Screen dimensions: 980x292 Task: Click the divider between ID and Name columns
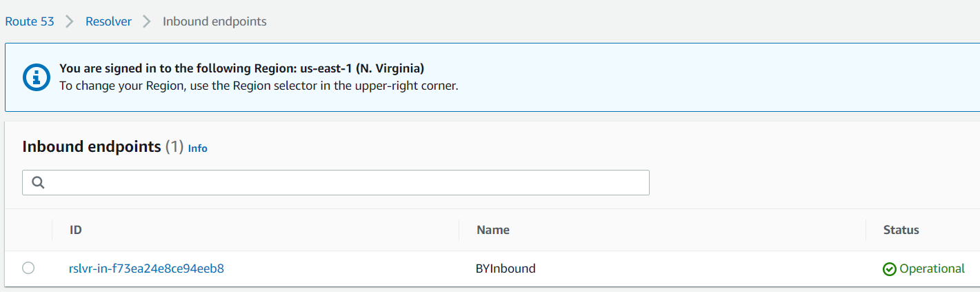point(459,230)
